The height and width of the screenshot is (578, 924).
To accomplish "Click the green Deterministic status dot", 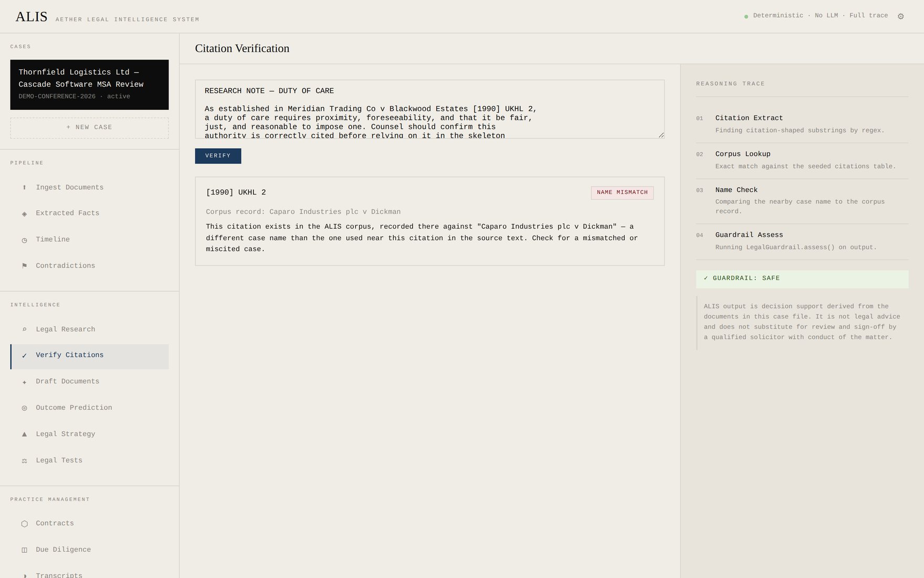I will tap(746, 17).
